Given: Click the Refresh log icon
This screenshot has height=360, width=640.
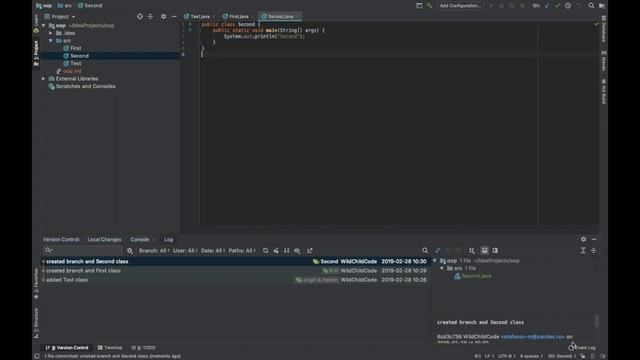Looking at the screenshot, I should pyautogui.click(x=266, y=251).
